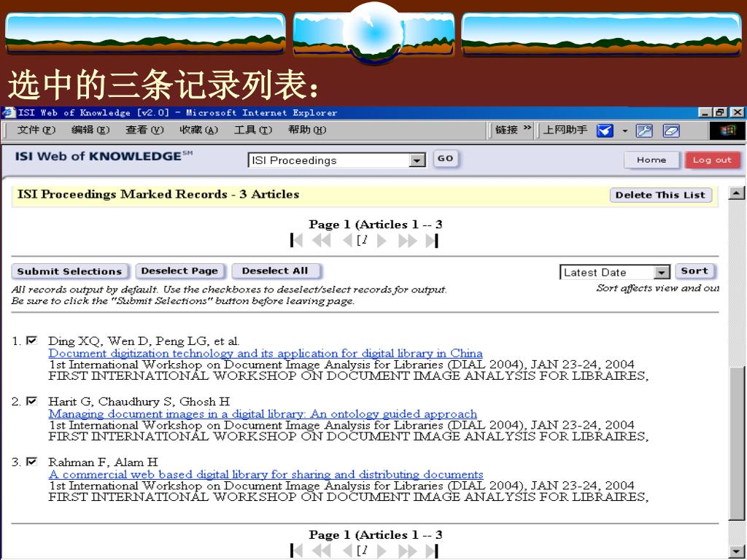Image resolution: width=747 pixels, height=560 pixels.
Task: Click the ISI Web of Knowledge logo
Action: (x=104, y=156)
